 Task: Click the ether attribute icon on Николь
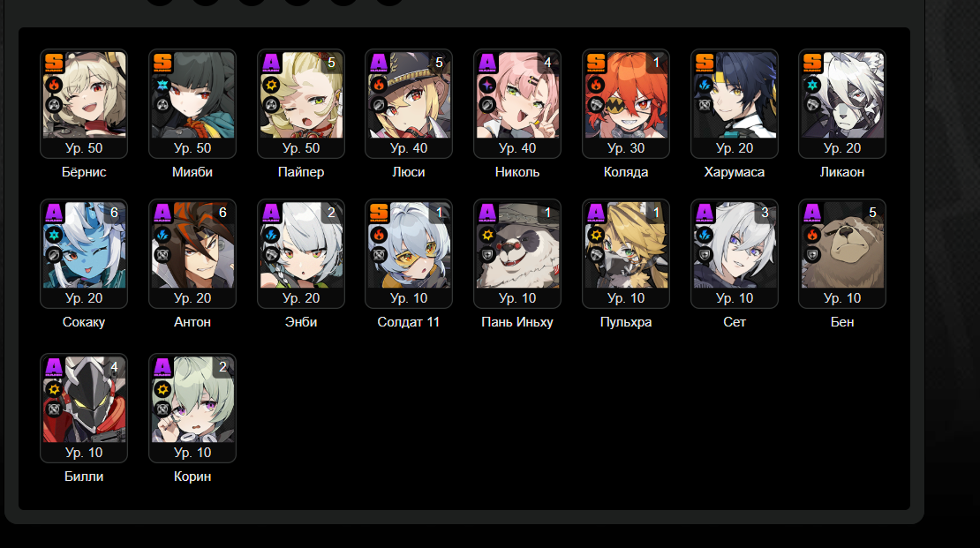click(x=487, y=85)
